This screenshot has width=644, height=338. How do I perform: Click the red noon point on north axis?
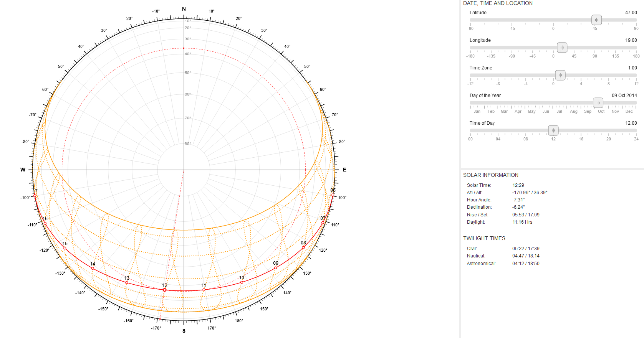(184, 48)
